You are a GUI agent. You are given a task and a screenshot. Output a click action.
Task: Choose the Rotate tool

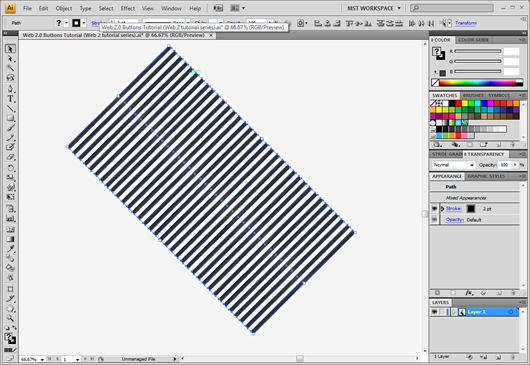tap(10, 168)
